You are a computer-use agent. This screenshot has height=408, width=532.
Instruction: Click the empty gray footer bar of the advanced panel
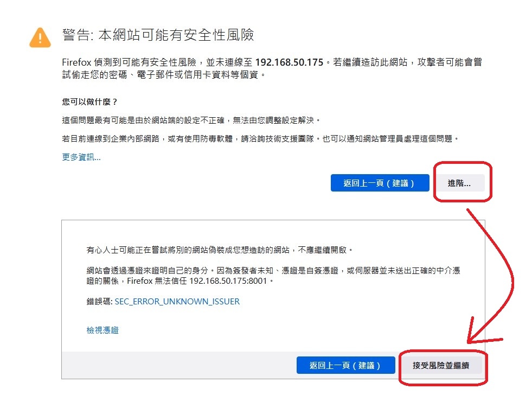[x=179, y=365]
